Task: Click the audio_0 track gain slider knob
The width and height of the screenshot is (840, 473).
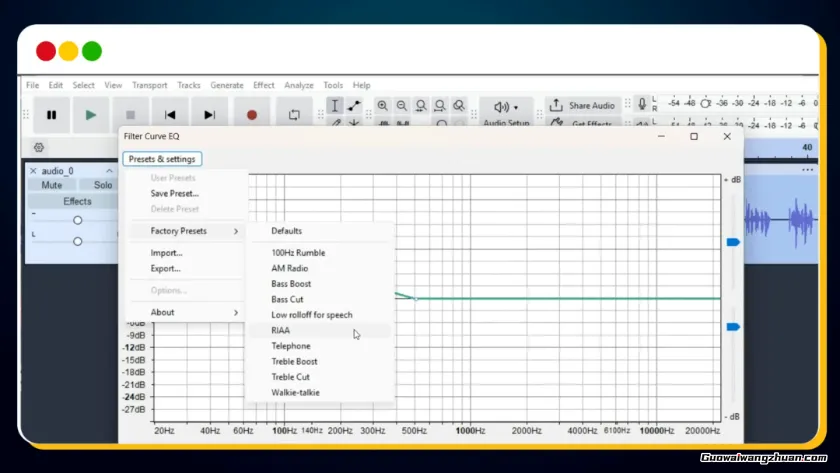Action: pos(77,220)
